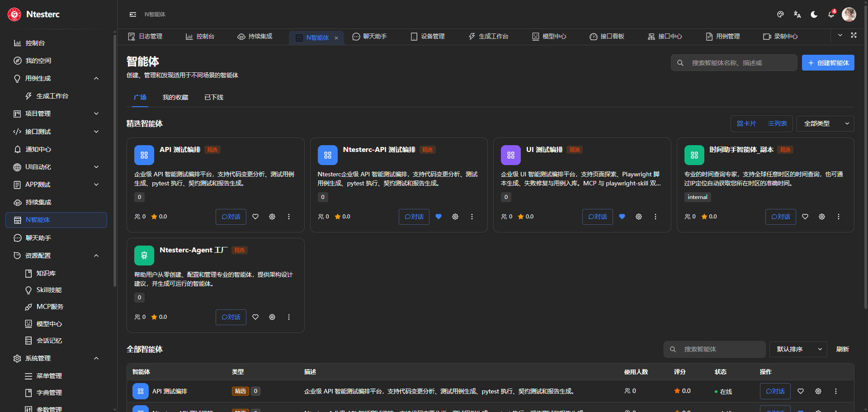
Task: Collapse 资源配置 in sidebar
Action: pyautogui.click(x=57, y=256)
